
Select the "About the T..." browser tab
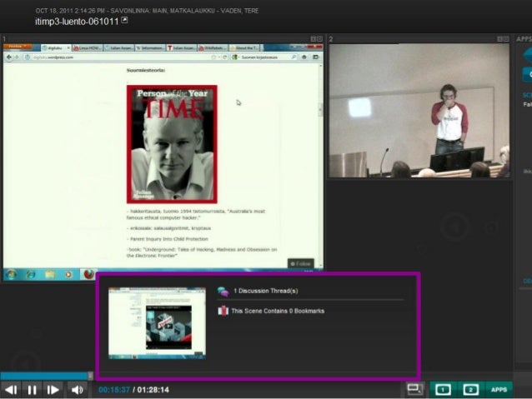(x=244, y=48)
